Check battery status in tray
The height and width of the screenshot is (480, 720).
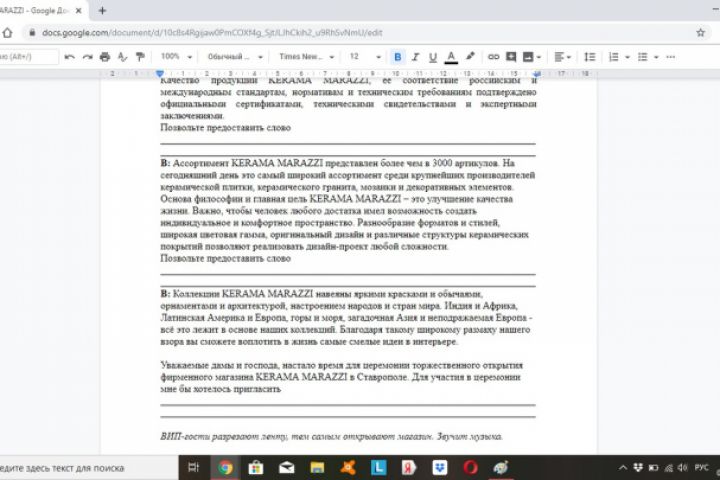[x=653, y=468]
